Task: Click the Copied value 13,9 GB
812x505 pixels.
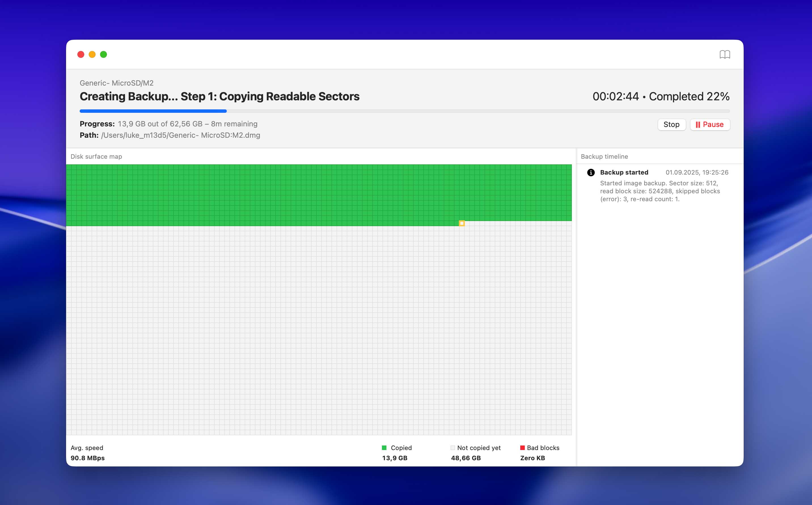Action: point(395,458)
